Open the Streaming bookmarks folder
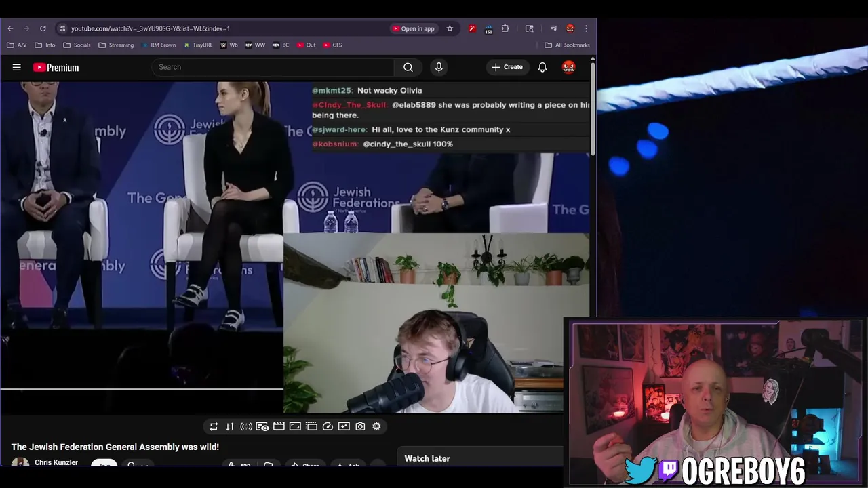868x488 pixels. pos(116,45)
